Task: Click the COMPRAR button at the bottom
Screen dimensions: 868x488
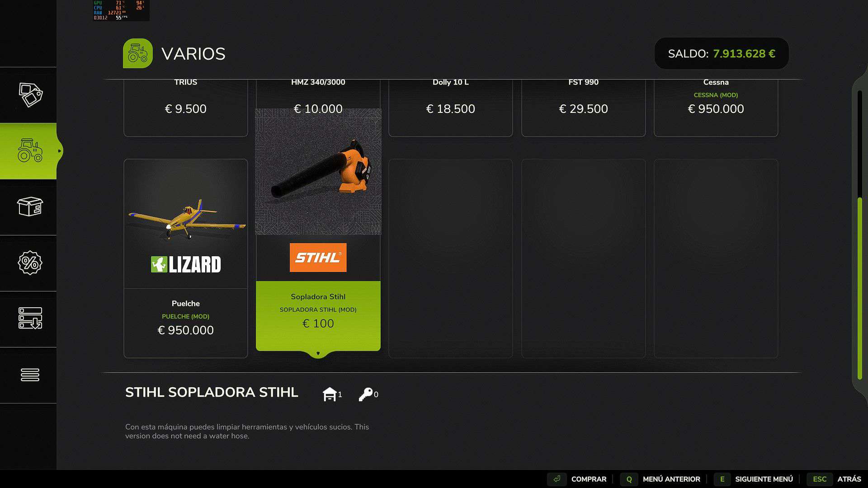Action: [577, 479]
